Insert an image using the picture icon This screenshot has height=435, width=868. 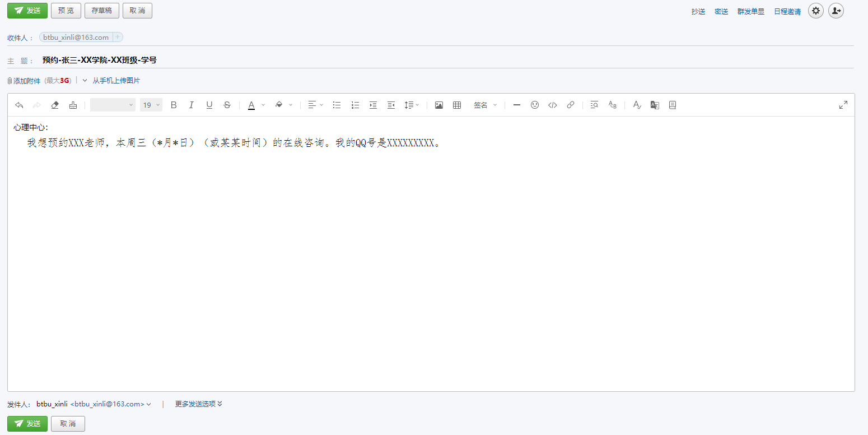pyautogui.click(x=439, y=105)
